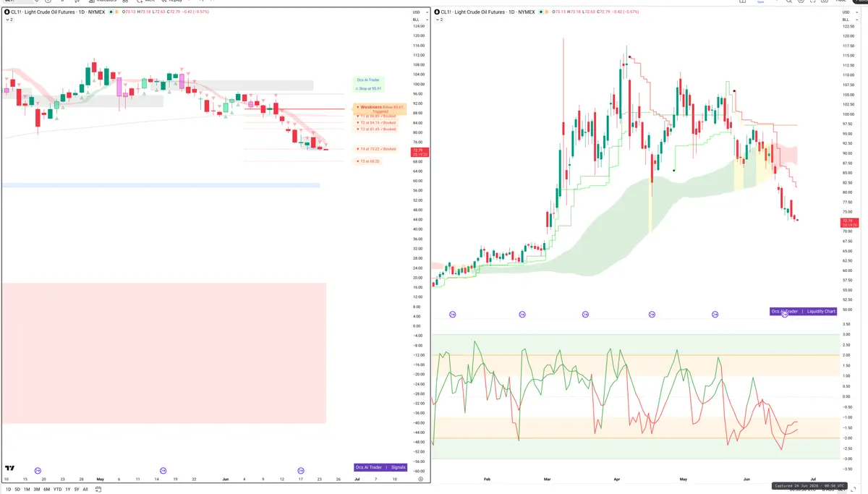Screen dimensions: 868x494
Task: Select the 1Y date range
Action: click(68, 489)
